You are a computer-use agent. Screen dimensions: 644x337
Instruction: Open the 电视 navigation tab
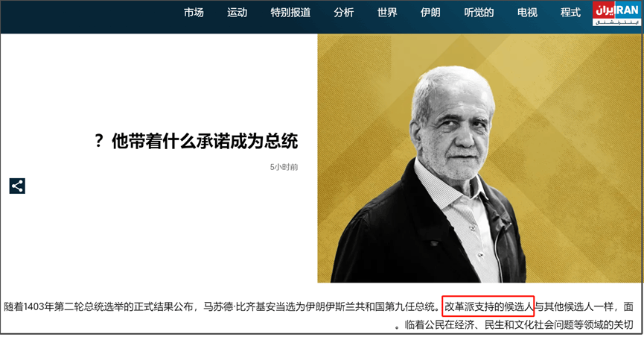pos(527,13)
